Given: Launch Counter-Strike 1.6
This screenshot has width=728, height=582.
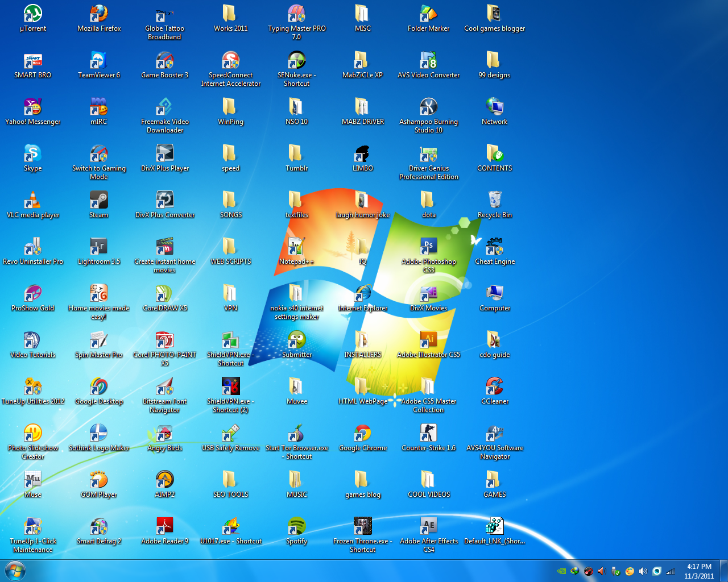Looking at the screenshot, I should (x=428, y=433).
